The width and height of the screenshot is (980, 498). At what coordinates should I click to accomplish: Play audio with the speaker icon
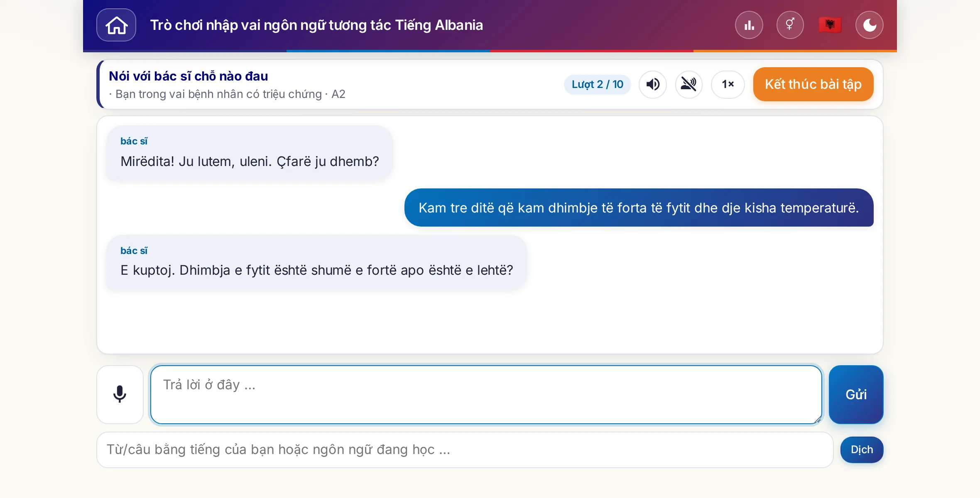click(x=653, y=84)
